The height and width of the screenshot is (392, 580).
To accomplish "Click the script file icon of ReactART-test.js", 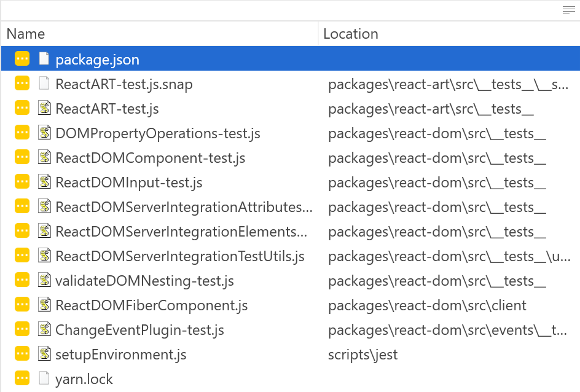I will click(44, 108).
